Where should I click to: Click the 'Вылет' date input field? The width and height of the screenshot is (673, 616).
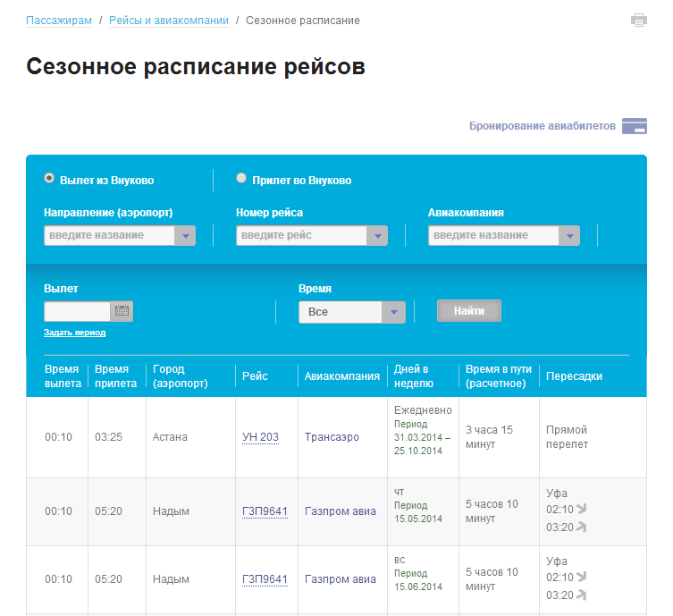pos(77,311)
